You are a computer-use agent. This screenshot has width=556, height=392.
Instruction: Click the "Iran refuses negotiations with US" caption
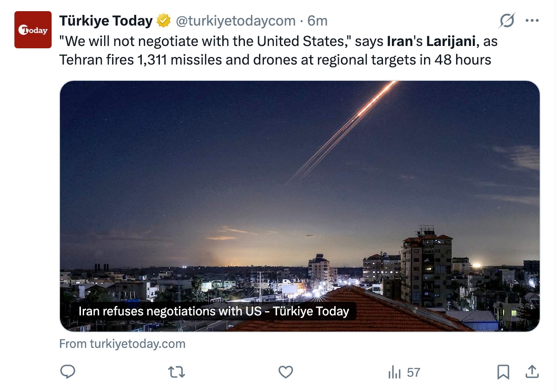click(x=213, y=311)
